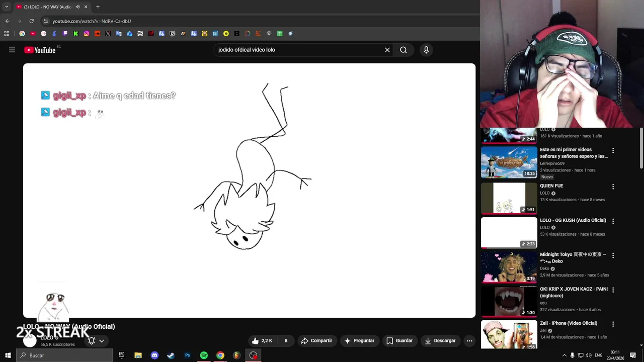Image resolution: width=644 pixels, height=362 pixels.
Task: Open Zell - iPhone (Video Oficial) title
Action: pos(569,323)
